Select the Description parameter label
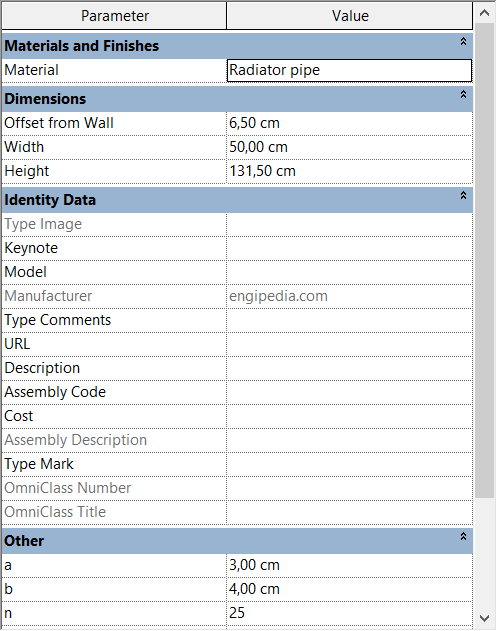This screenshot has height=631, width=497. pyautogui.click(x=42, y=368)
